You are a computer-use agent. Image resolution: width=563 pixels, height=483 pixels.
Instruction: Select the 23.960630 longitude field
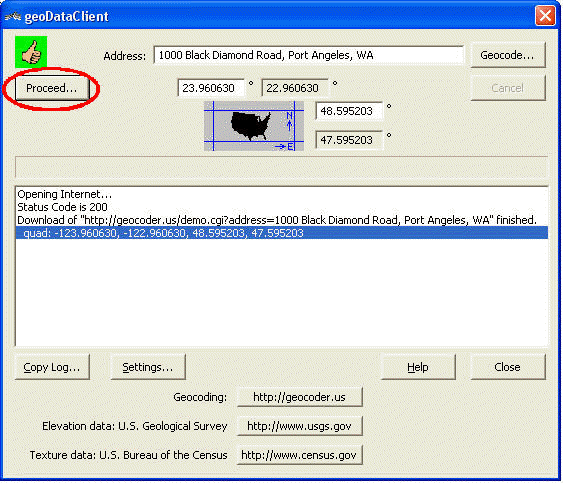pyautogui.click(x=211, y=88)
